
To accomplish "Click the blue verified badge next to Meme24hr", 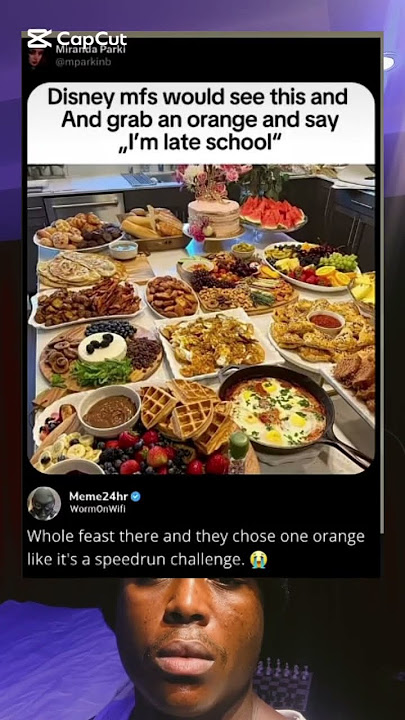I will pos(136,496).
